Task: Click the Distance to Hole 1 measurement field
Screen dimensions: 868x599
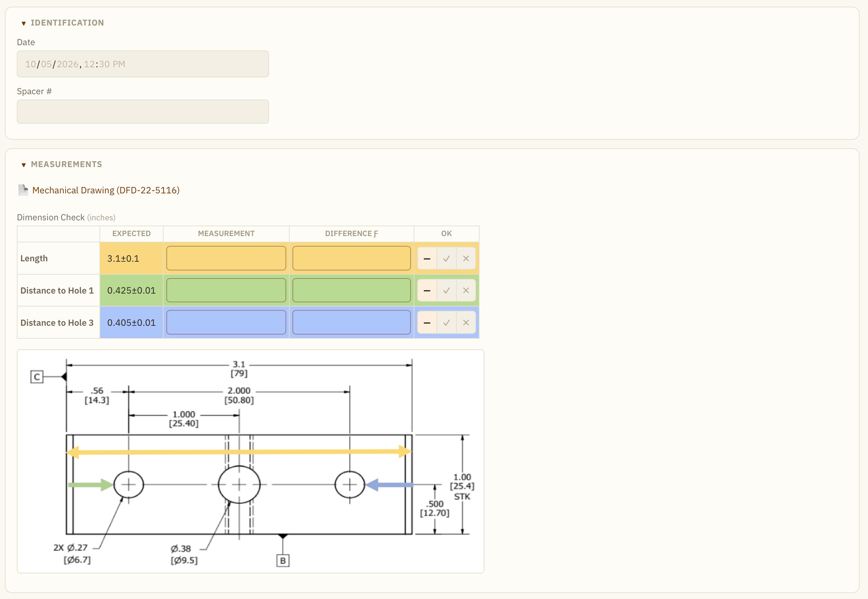Action: click(x=226, y=290)
